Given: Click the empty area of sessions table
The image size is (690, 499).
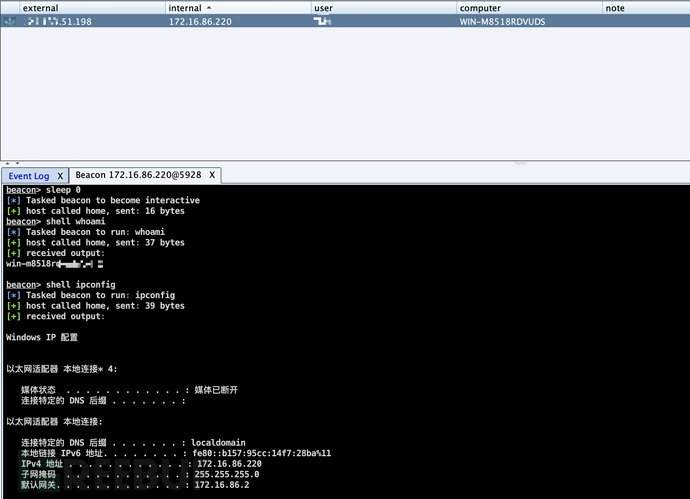Looking at the screenshot, I should (345, 93).
